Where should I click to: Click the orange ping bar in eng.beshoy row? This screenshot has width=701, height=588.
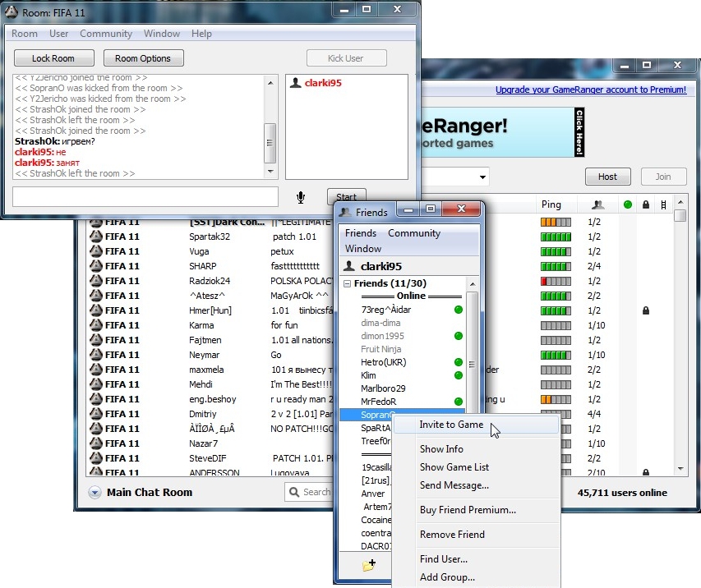[556, 399]
